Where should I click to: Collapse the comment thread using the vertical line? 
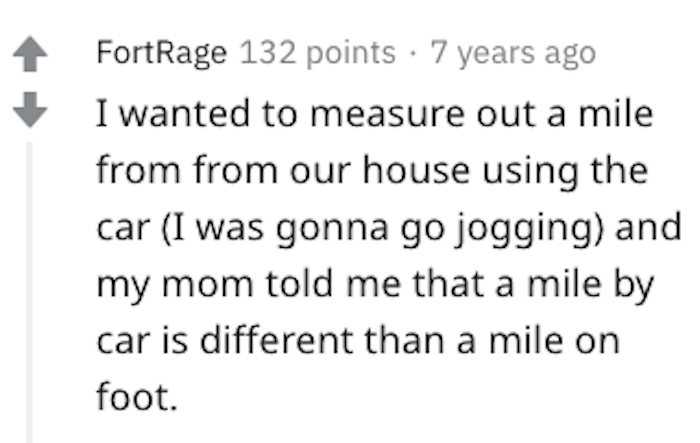[31, 290]
